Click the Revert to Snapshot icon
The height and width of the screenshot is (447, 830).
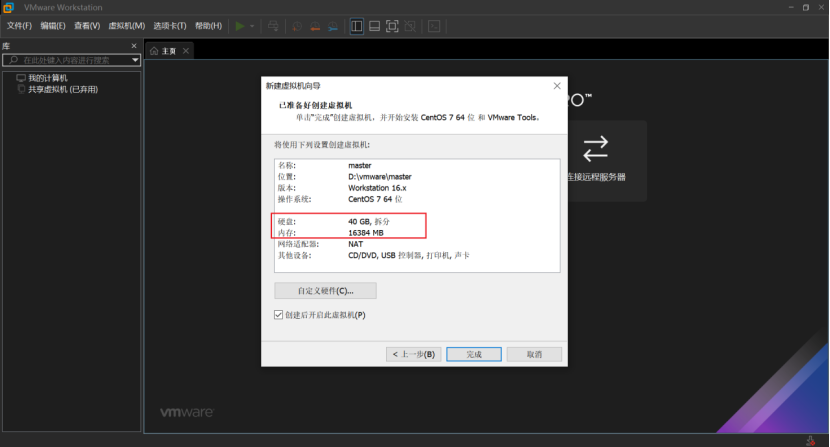315,26
